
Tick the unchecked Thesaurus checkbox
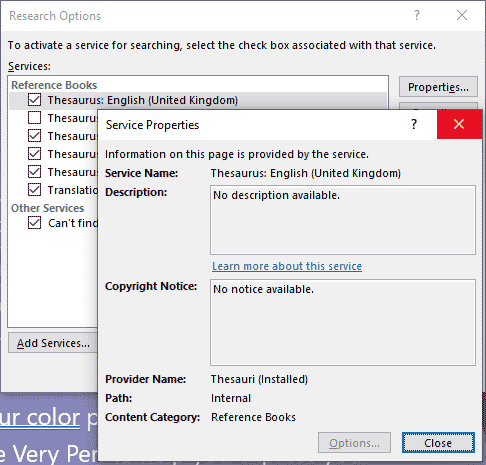click(x=34, y=118)
